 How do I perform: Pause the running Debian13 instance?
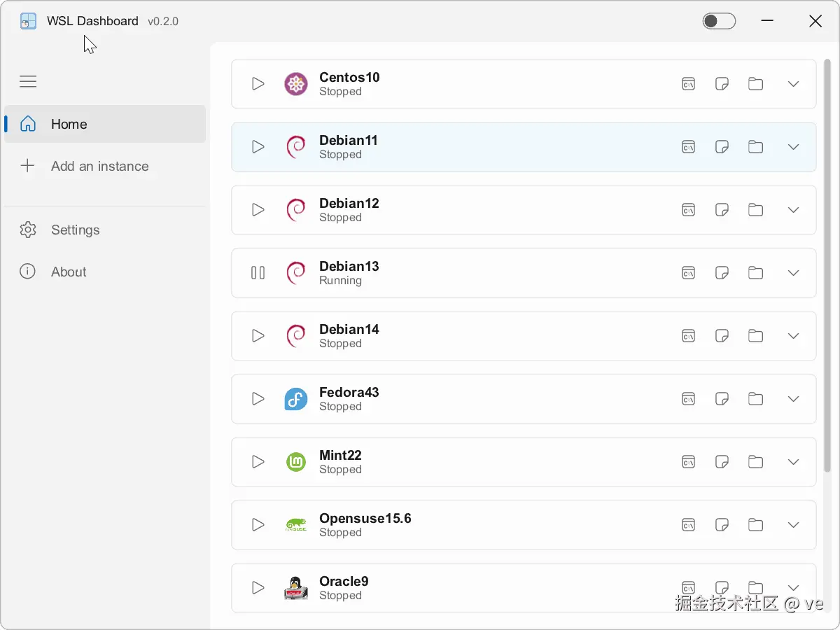click(258, 273)
